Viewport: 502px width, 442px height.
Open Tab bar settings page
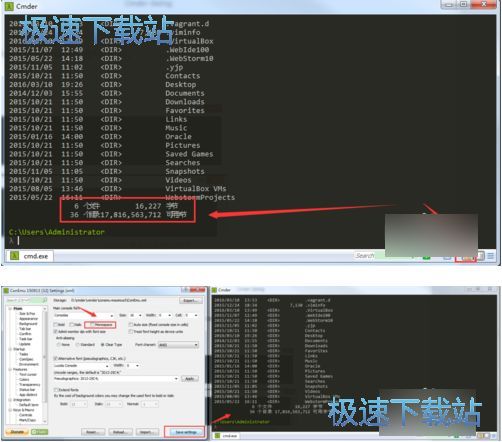point(25,329)
